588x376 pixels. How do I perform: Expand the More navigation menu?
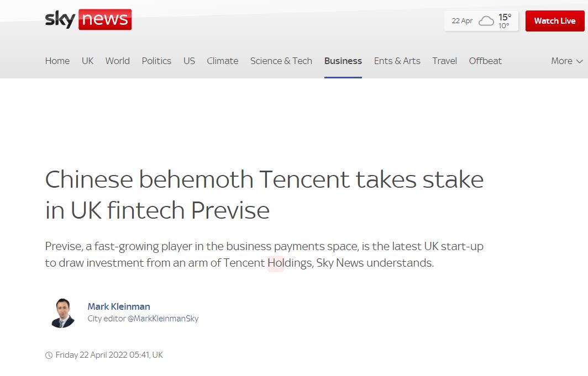(x=566, y=61)
